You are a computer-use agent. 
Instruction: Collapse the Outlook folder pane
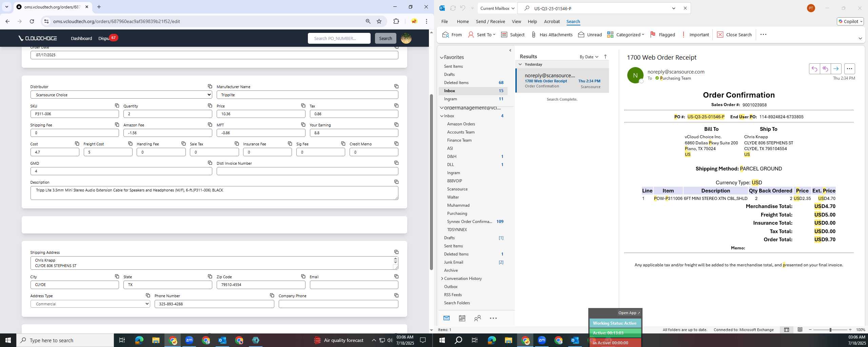point(510,50)
